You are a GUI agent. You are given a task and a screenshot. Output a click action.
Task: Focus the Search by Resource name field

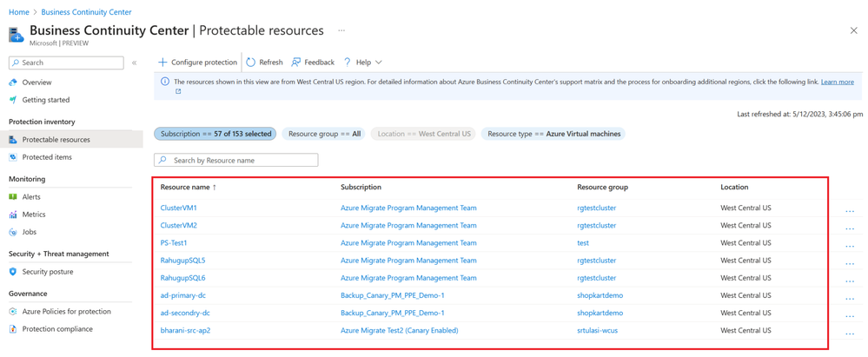click(236, 160)
